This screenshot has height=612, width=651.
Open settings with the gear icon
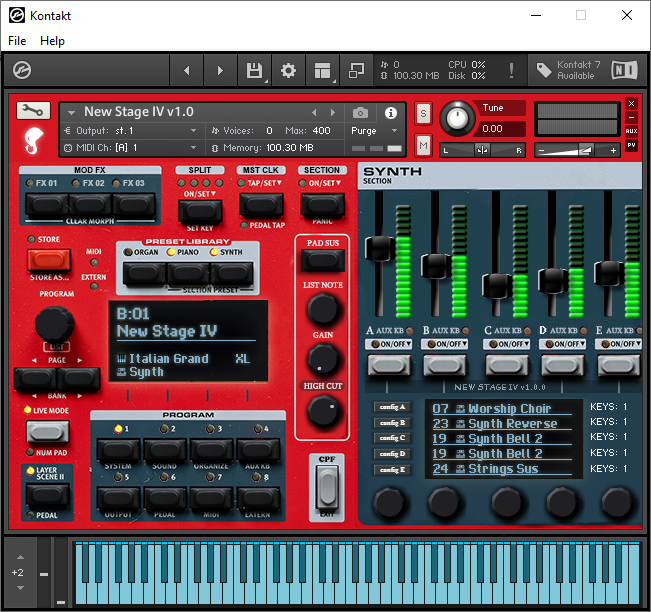pyautogui.click(x=289, y=71)
